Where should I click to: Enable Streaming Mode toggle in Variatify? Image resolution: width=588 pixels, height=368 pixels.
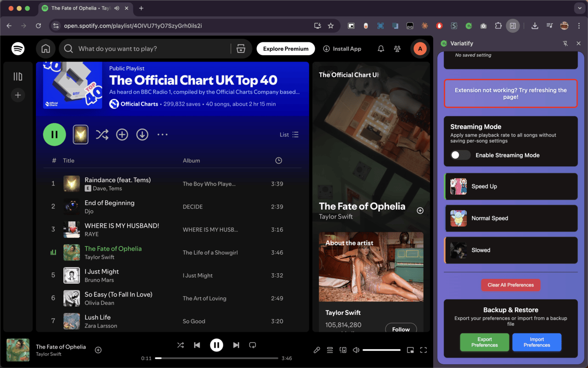point(460,155)
